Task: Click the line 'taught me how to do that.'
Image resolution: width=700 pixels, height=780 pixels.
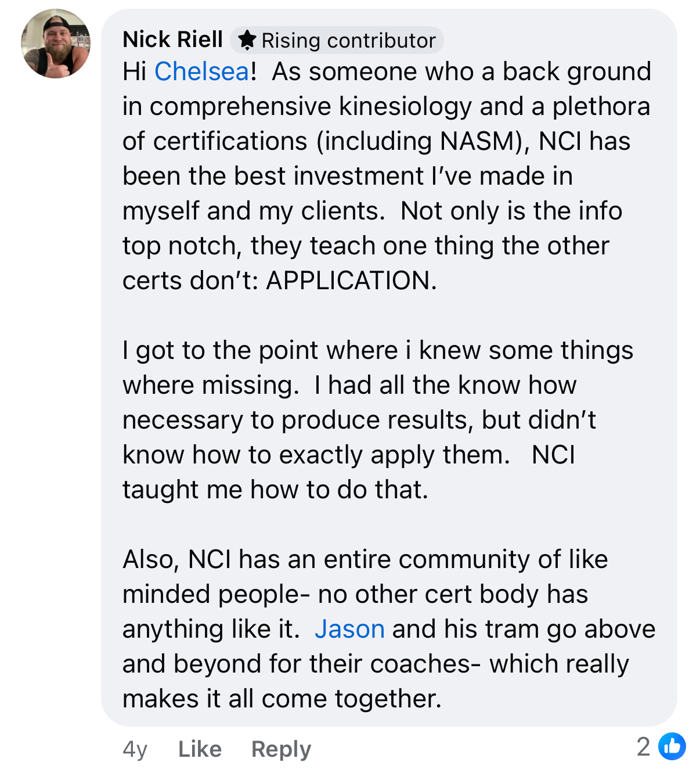Action: pyautogui.click(x=275, y=490)
